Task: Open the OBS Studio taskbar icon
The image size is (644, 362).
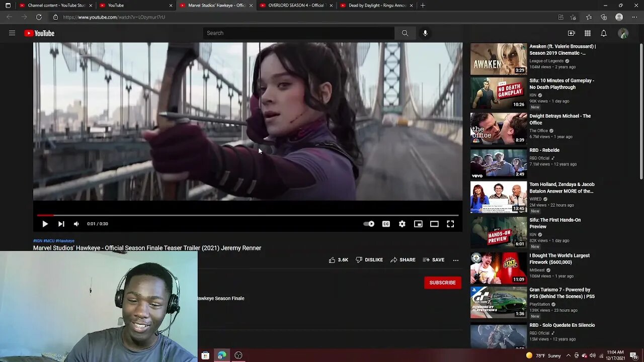Action: pos(238,355)
